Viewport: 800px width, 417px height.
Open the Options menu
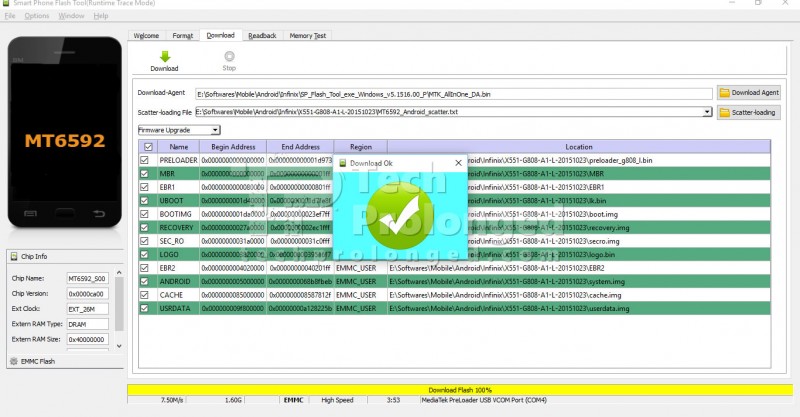pos(37,16)
